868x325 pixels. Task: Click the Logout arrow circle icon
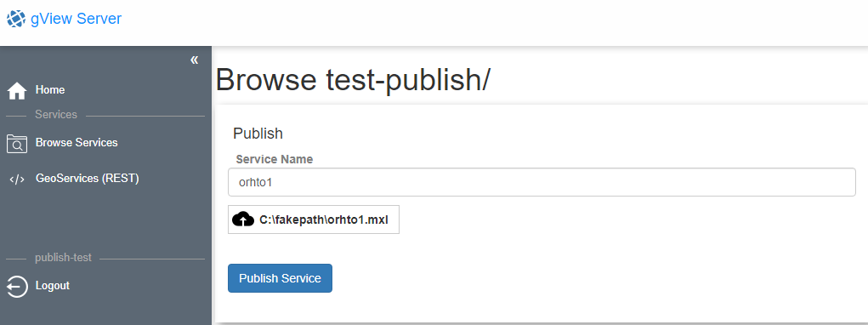pos(17,287)
